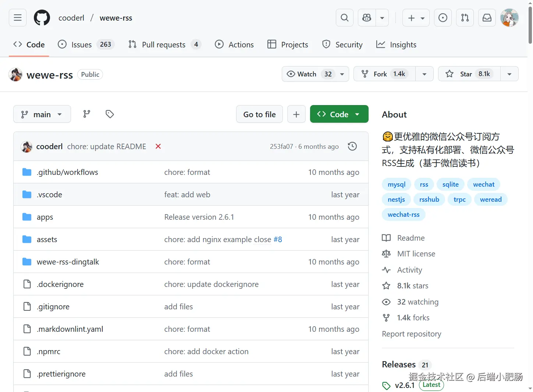
Task: Open the .npmrc file
Action: coord(49,352)
